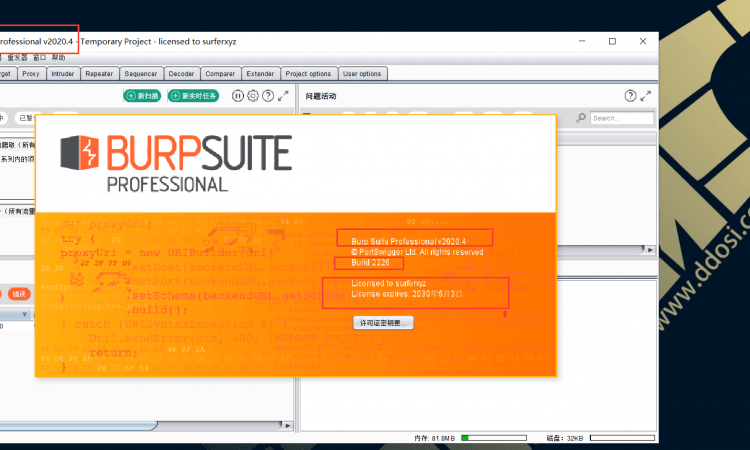Click the lower left horizontal scrollbar thumb
Screen dimensions: 750x450
pos(79,425)
